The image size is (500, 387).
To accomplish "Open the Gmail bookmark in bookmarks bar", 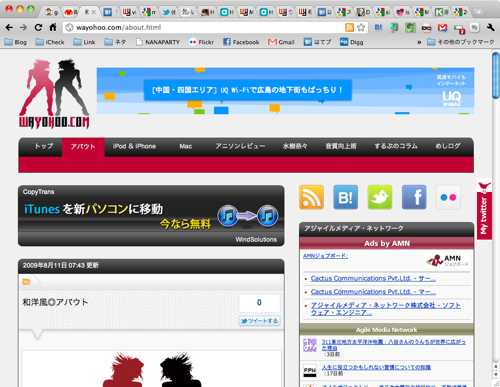I will pyautogui.click(x=281, y=42).
